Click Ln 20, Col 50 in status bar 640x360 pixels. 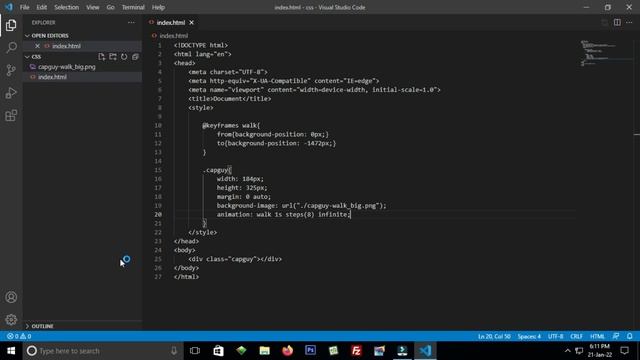[494, 336]
